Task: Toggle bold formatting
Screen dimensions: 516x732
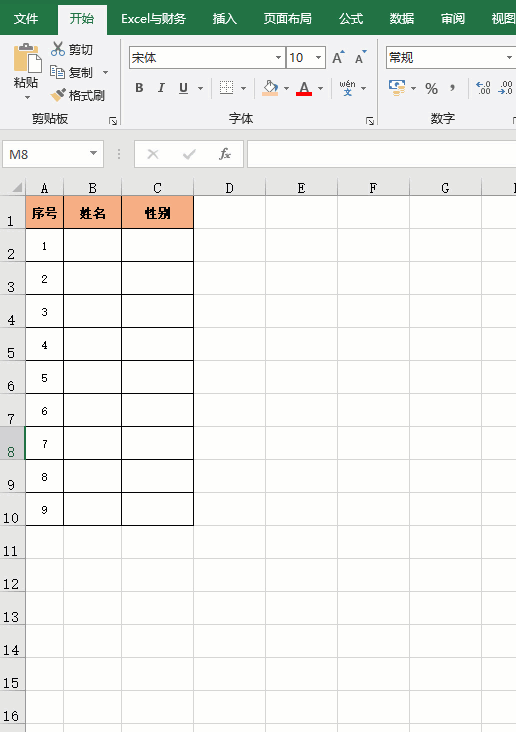Action: (x=139, y=88)
